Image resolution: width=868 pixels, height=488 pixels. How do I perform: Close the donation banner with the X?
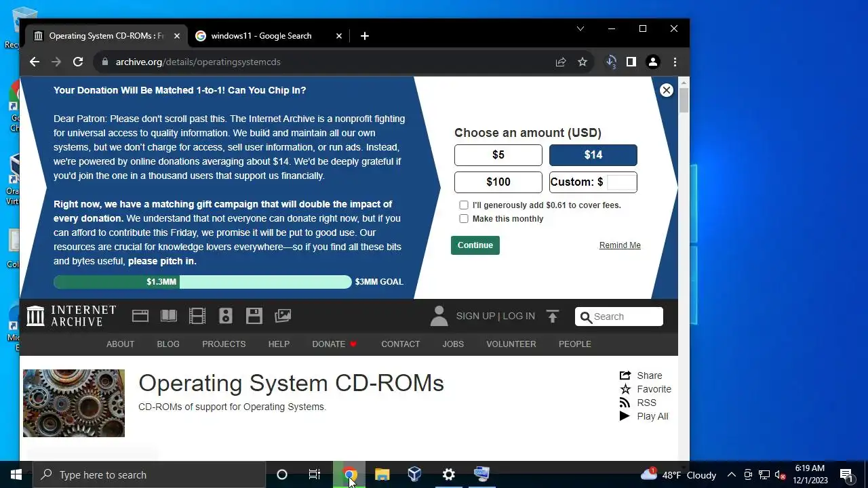(x=667, y=90)
